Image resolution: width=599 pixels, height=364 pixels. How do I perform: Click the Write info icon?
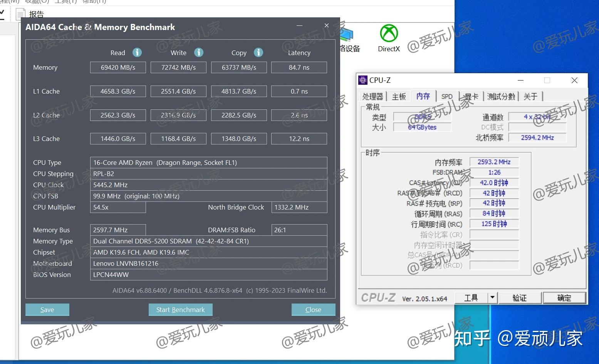199,52
